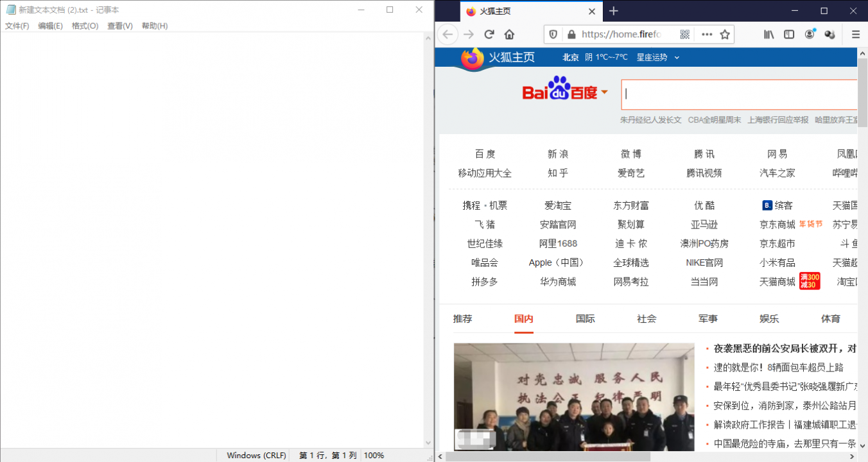The height and width of the screenshot is (462, 868).
Task: Open Notepad 编辑(E) menu
Action: [x=51, y=26]
